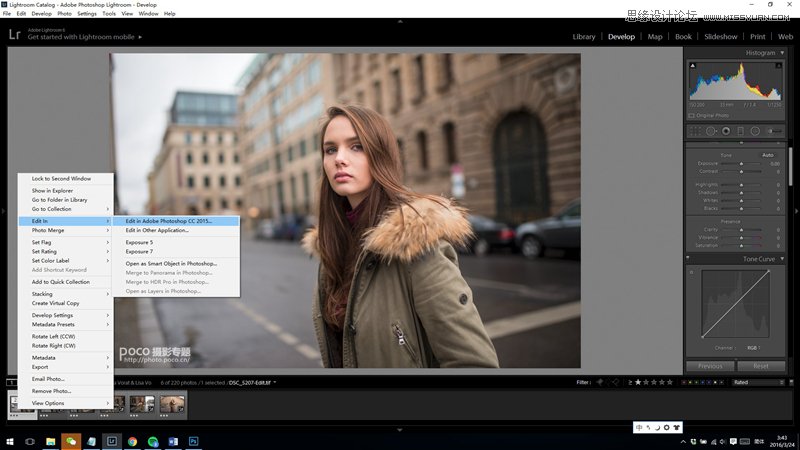Click the Windows Start button

tap(10, 440)
